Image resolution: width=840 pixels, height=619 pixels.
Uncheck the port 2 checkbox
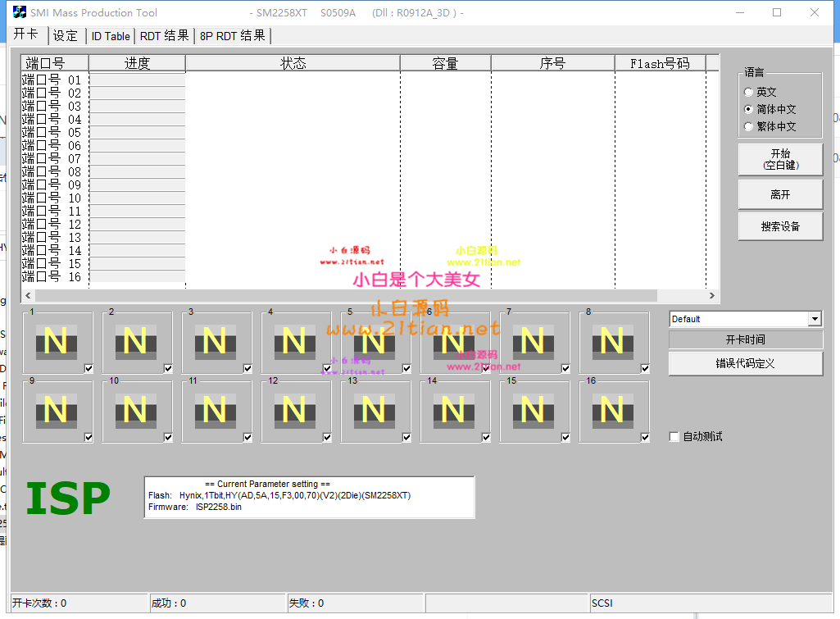[168, 368]
